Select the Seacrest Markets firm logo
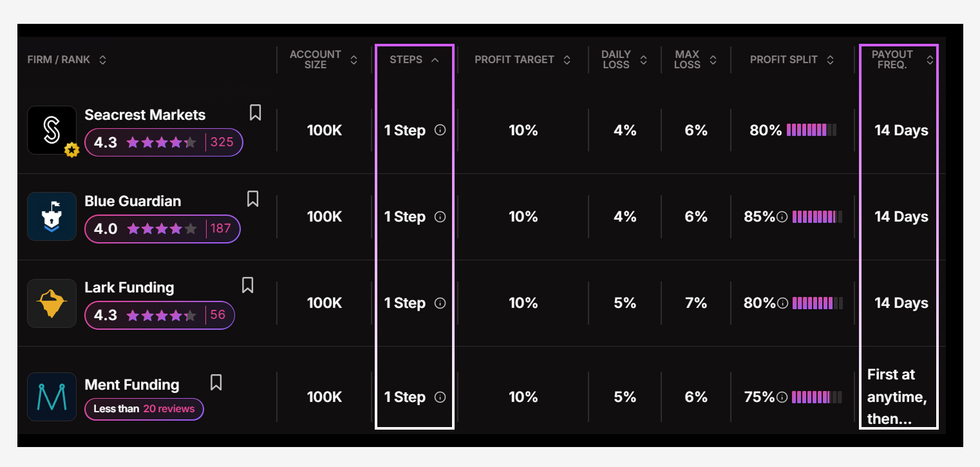This screenshot has width=980, height=467. coord(52,129)
